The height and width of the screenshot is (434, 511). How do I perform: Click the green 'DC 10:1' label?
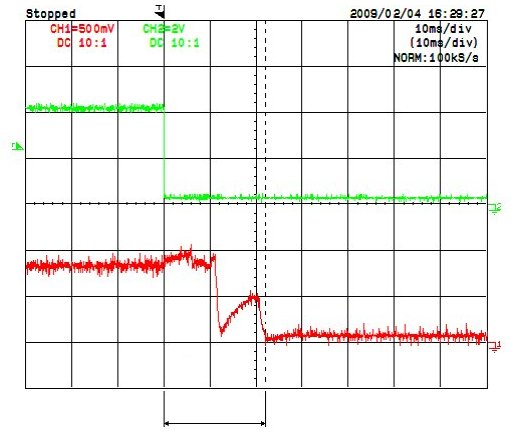click(174, 43)
